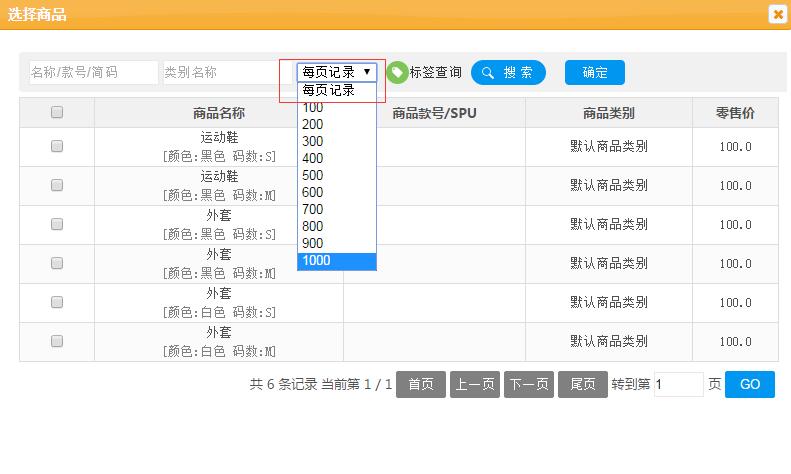The width and height of the screenshot is (791, 474).
Task: Choose the 每页记录 placeholder option in list
Action: 337,90
